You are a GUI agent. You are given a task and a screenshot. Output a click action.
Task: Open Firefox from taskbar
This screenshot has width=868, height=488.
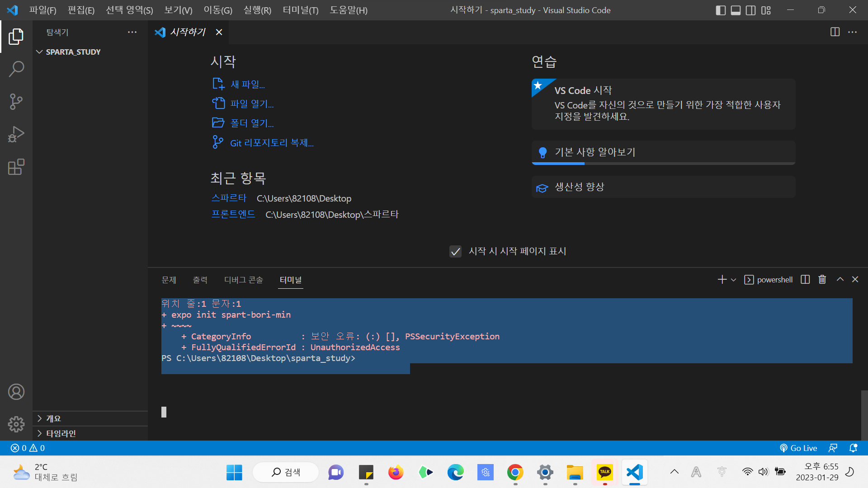(396, 472)
